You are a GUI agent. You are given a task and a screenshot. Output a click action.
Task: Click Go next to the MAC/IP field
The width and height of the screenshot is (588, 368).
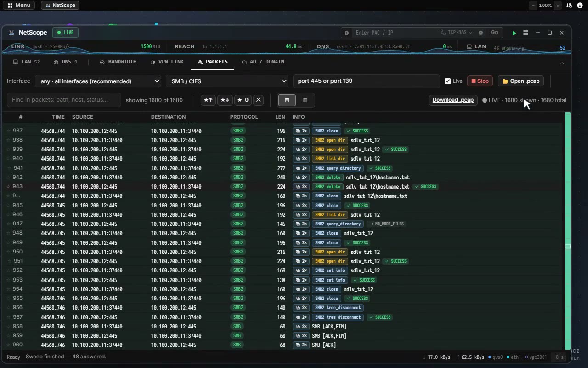[494, 33]
